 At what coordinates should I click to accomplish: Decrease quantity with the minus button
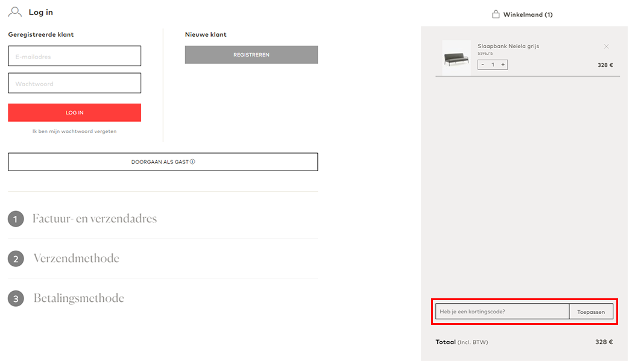click(x=482, y=64)
